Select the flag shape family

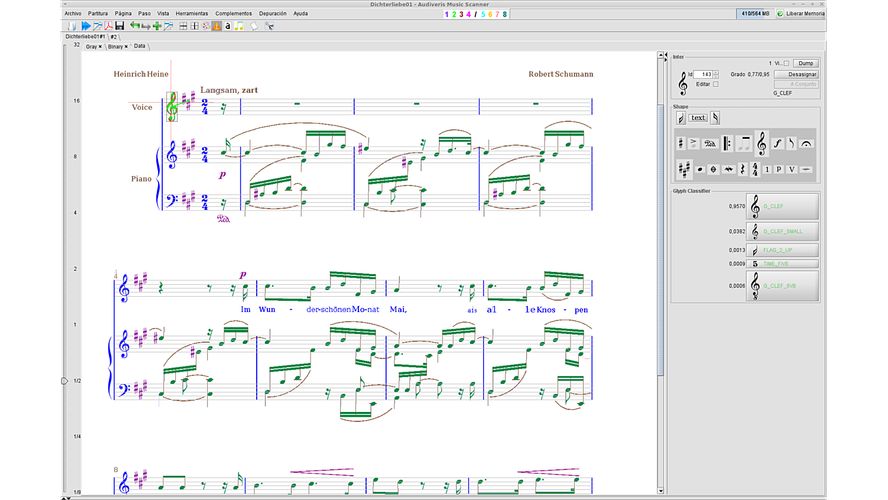(x=792, y=143)
